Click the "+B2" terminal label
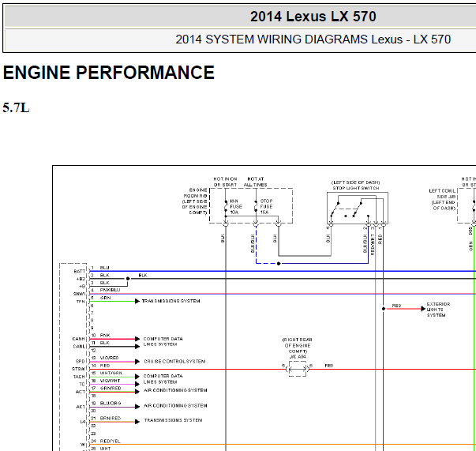 tap(81, 279)
